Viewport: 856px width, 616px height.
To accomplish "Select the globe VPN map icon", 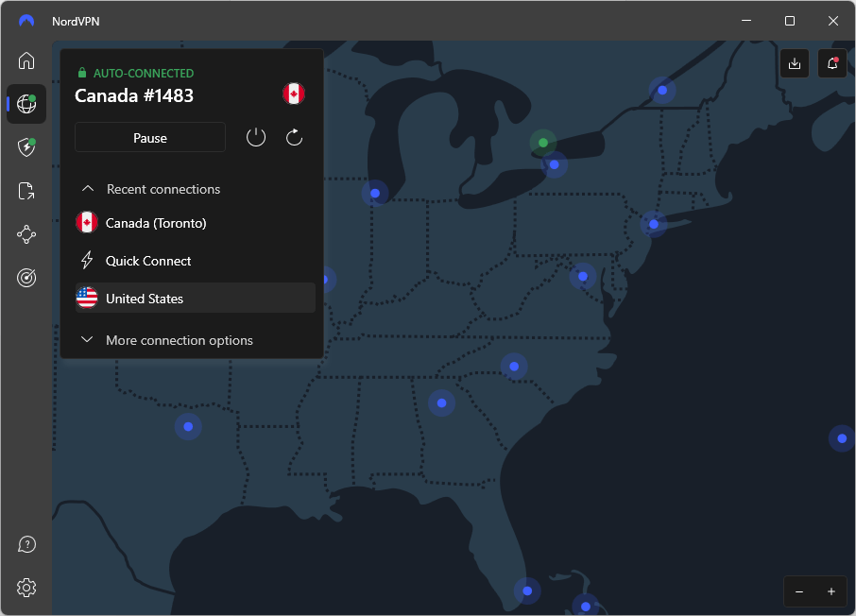I will point(26,104).
